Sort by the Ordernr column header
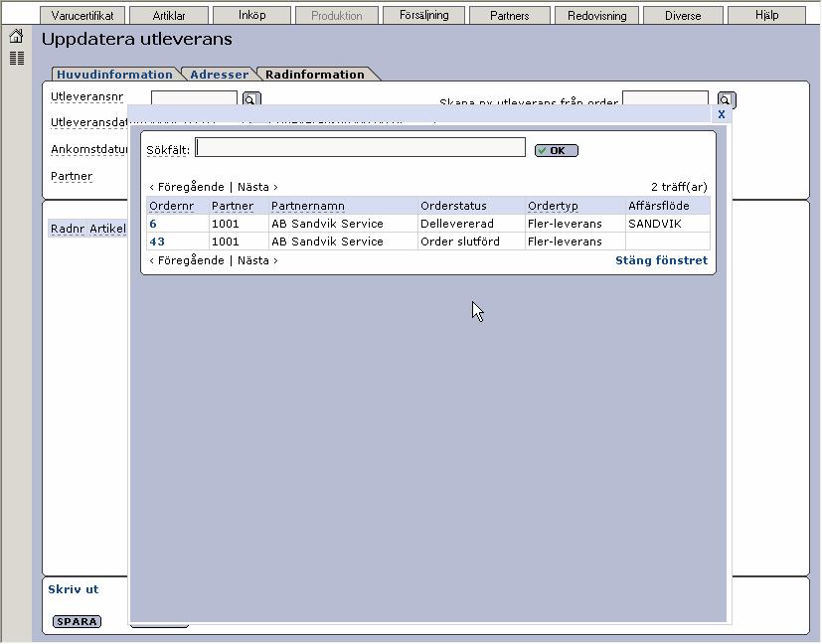Viewport: 822px width, 644px height. (171, 206)
